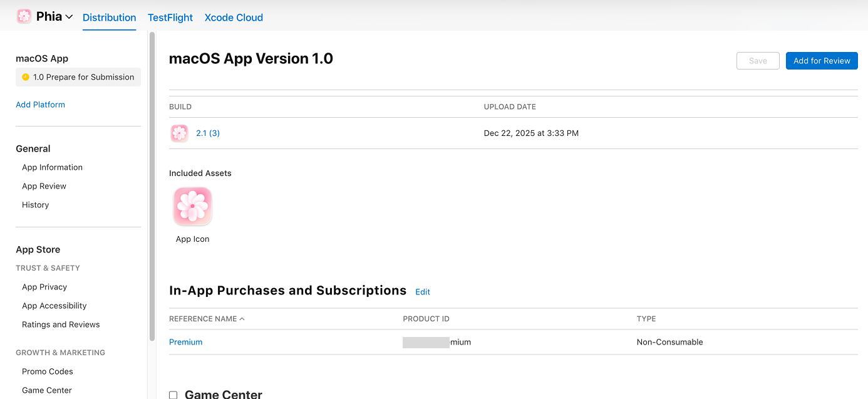Open the Xcode Cloud tab
Viewport: 868px width, 399px height.
[x=234, y=18]
